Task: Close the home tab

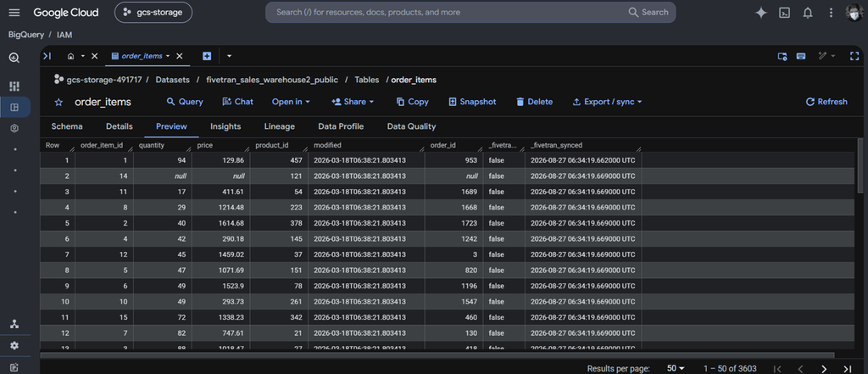Action: (x=95, y=56)
